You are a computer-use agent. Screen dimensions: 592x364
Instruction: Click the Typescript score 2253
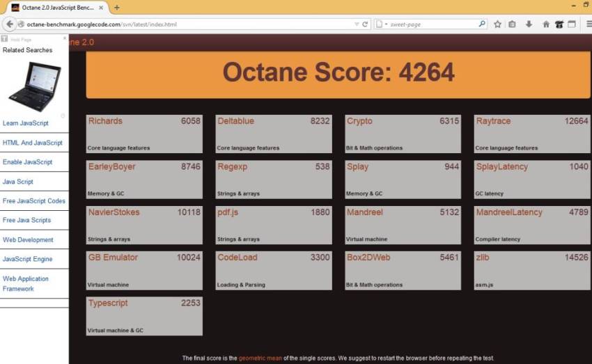190,303
